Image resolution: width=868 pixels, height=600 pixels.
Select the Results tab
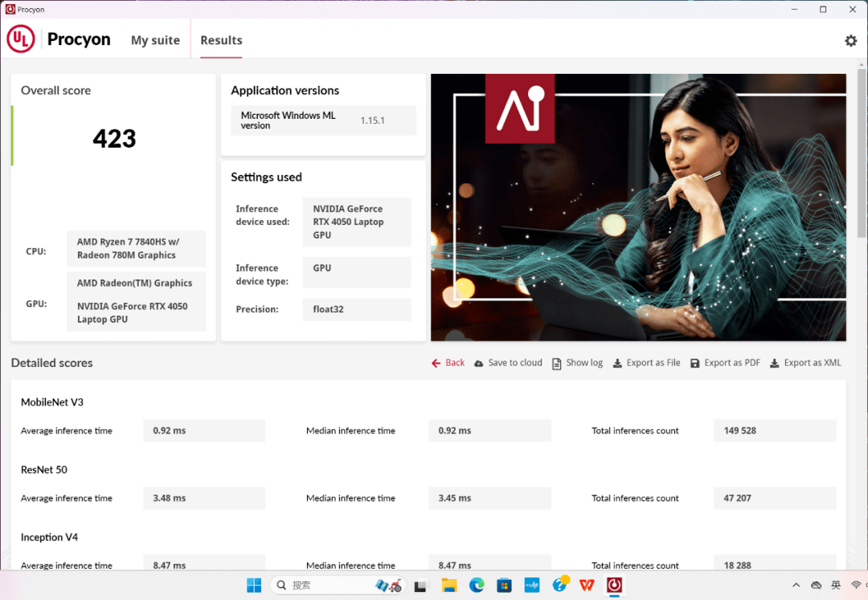coord(221,40)
